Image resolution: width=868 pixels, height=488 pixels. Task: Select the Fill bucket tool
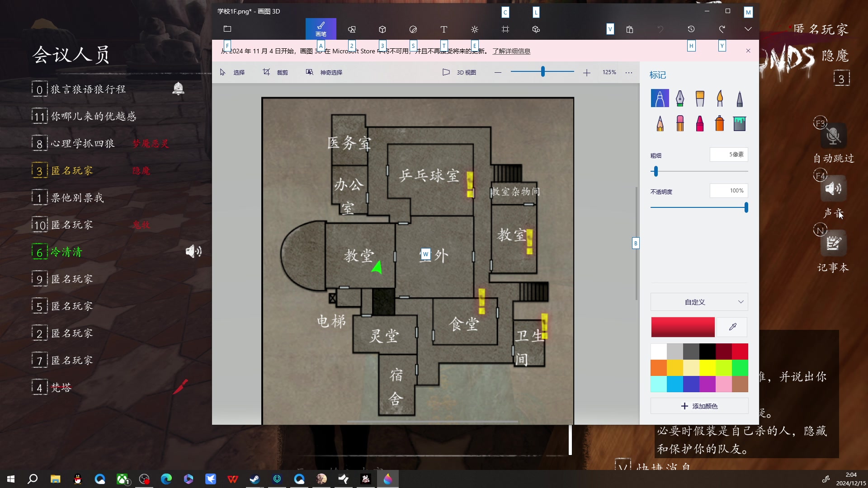(740, 123)
